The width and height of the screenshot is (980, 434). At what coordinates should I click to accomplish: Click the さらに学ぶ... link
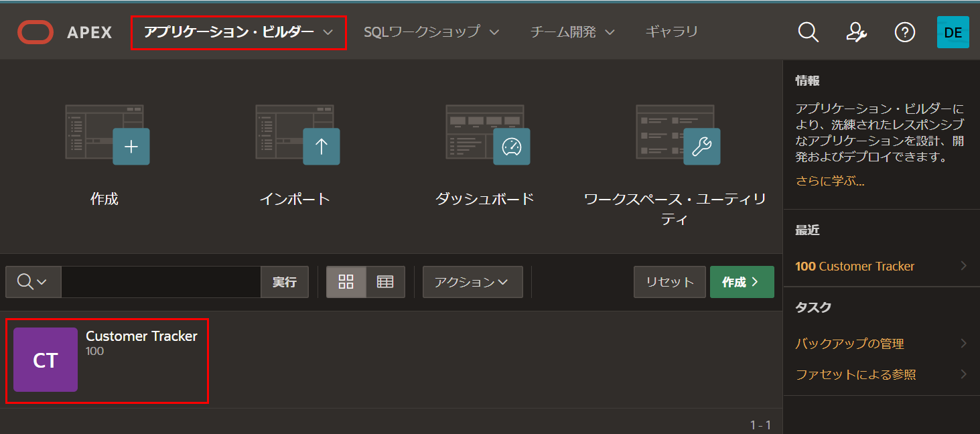pyautogui.click(x=830, y=182)
